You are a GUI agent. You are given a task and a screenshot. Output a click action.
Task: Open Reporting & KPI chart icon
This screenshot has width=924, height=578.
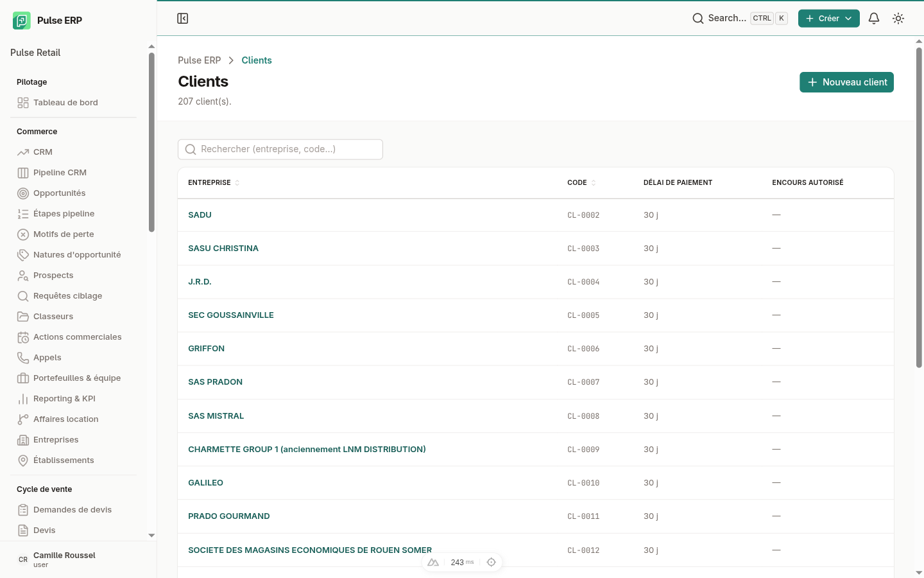(23, 399)
